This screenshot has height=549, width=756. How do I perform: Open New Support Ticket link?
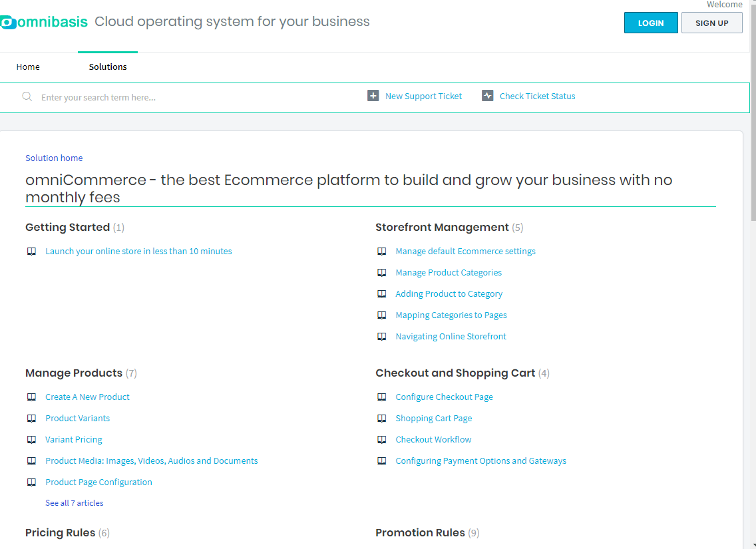[423, 96]
